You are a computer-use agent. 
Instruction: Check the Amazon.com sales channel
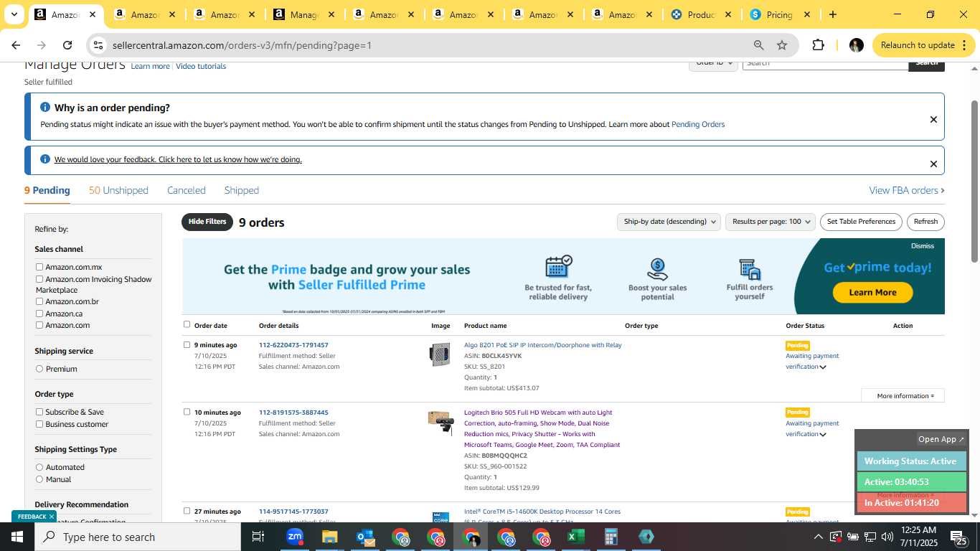(x=39, y=325)
